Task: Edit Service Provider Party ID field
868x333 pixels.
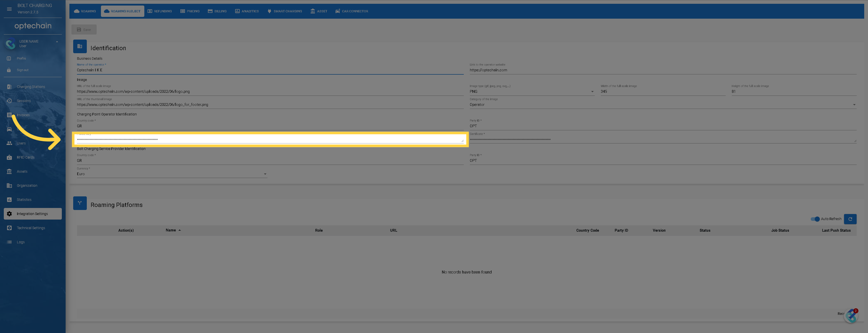Action: click(663, 161)
